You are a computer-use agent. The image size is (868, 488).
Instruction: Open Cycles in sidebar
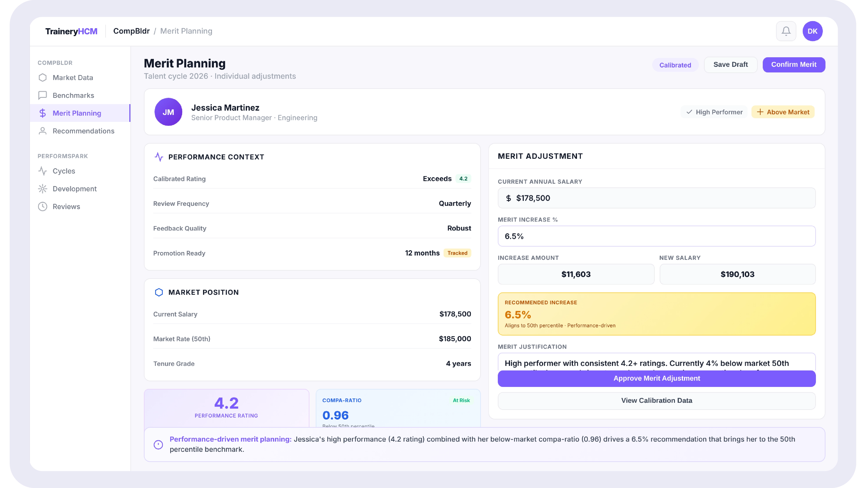tap(80, 171)
